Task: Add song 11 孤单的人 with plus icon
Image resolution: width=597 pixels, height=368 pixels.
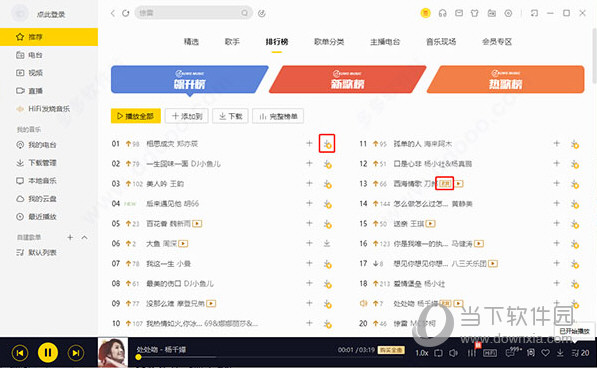Action: 557,143
